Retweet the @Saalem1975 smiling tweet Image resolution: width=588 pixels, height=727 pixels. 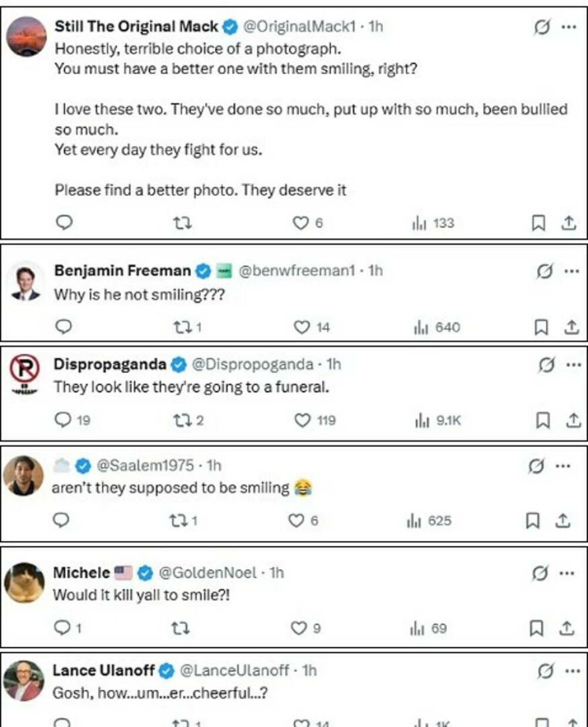(178, 521)
